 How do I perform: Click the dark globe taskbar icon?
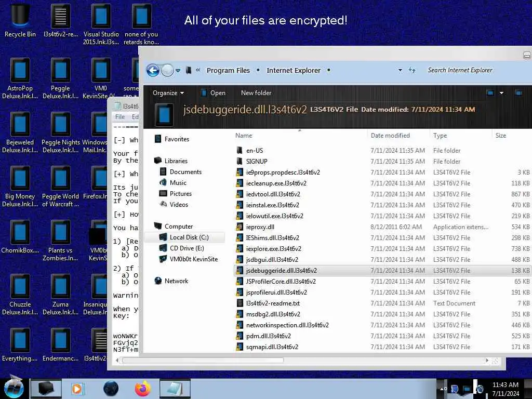[x=111, y=389]
